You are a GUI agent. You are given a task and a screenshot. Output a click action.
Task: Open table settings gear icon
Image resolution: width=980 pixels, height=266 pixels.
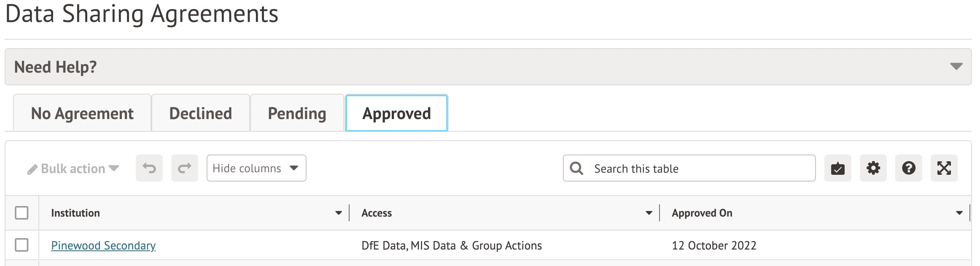coord(873,168)
